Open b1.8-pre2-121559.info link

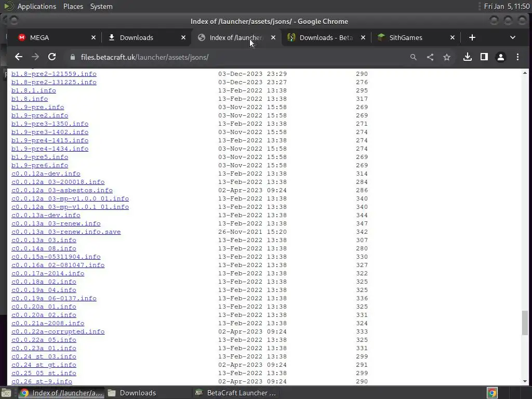point(54,74)
